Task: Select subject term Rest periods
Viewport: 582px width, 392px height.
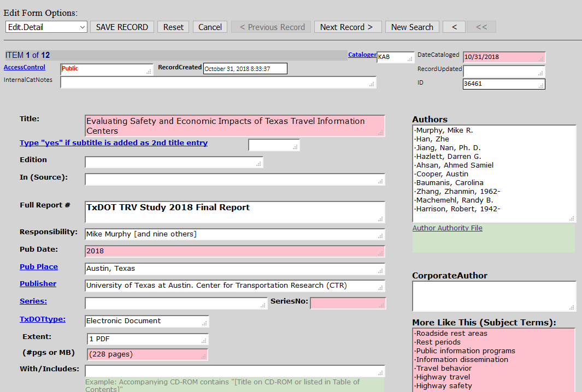Action: click(437, 342)
